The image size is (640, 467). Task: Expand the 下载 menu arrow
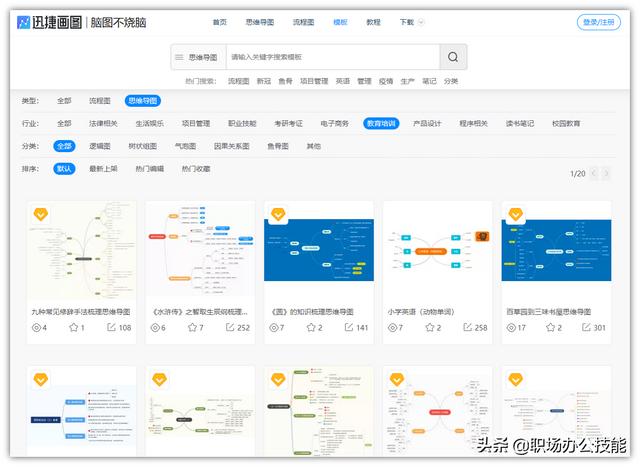point(422,22)
